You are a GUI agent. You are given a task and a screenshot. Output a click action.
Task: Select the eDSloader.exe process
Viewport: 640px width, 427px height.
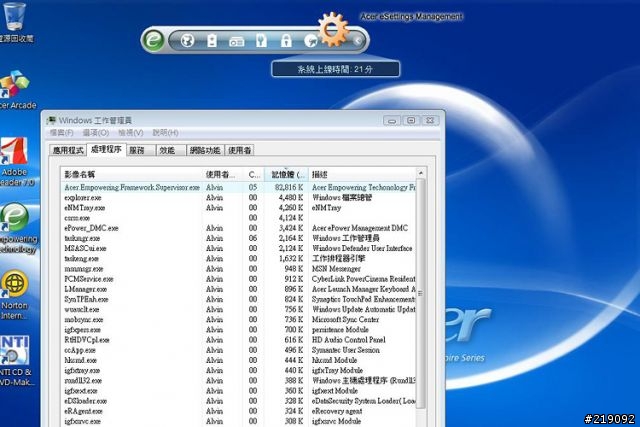coord(238,401)
